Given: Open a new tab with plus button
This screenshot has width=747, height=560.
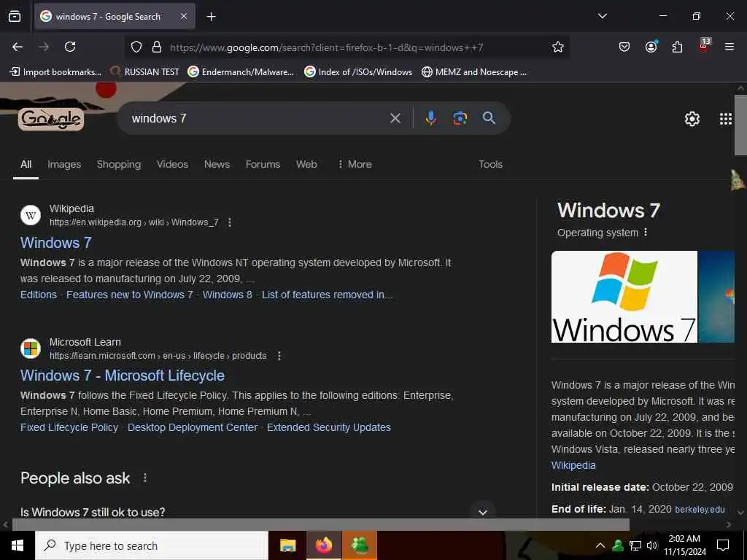Looking at the screenshot, I should (x=211, y=17).
